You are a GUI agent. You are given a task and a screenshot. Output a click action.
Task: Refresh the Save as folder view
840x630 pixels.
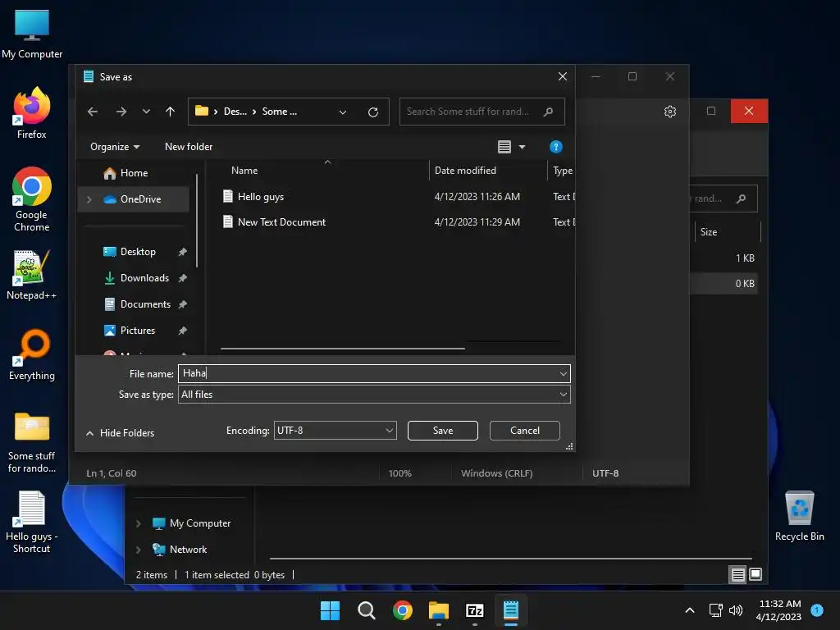pyautogui.click(x=373, y=112)
